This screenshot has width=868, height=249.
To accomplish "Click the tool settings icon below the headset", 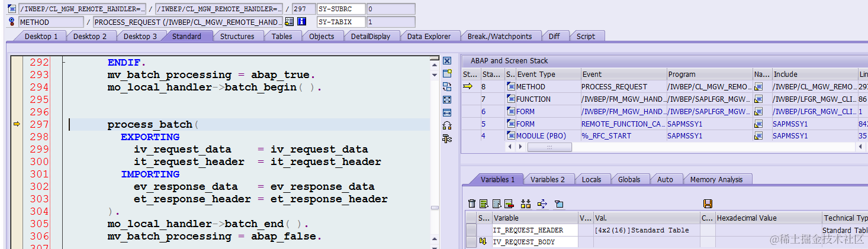I will [447, 138].
